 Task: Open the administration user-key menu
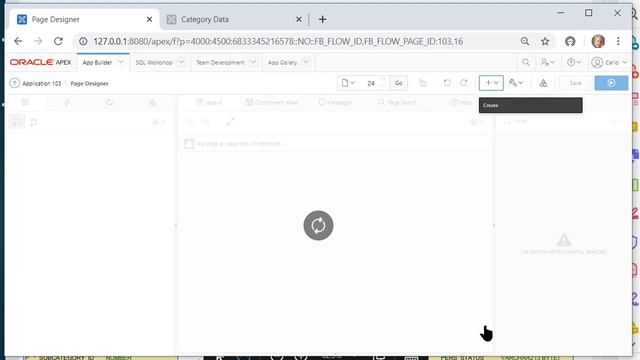[x=547, y=62]
